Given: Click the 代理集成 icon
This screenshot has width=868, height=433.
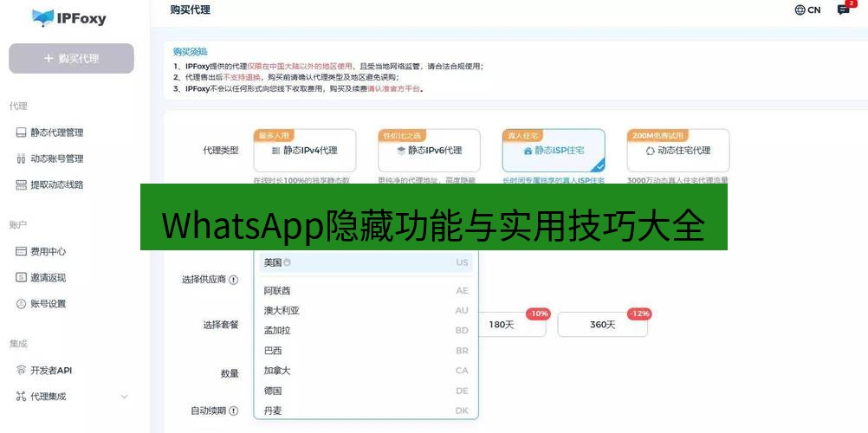Looking at the screenshot, I should 21,397.
